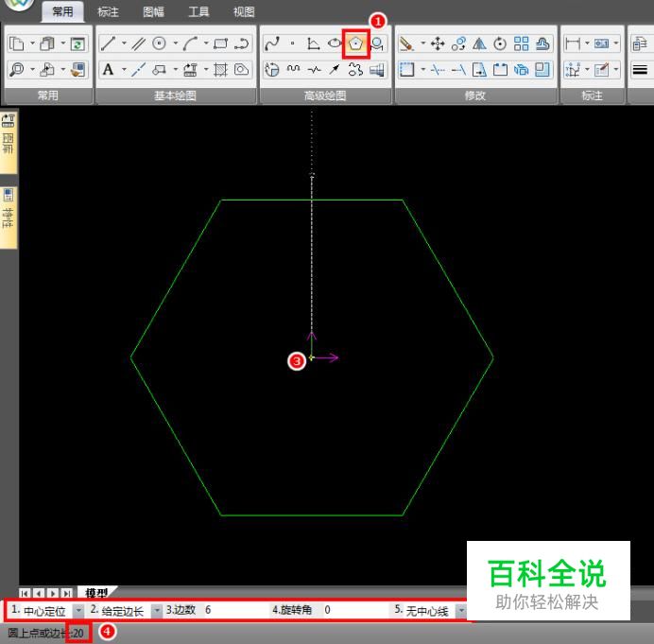Expand the 无中心线 dropdown

(461, 611)
